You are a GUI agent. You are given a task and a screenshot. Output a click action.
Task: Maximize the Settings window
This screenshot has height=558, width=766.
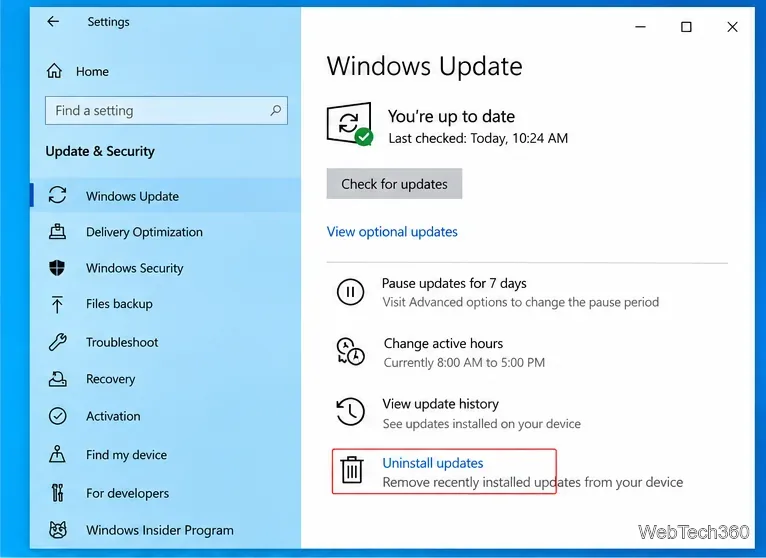coord(686,27)
